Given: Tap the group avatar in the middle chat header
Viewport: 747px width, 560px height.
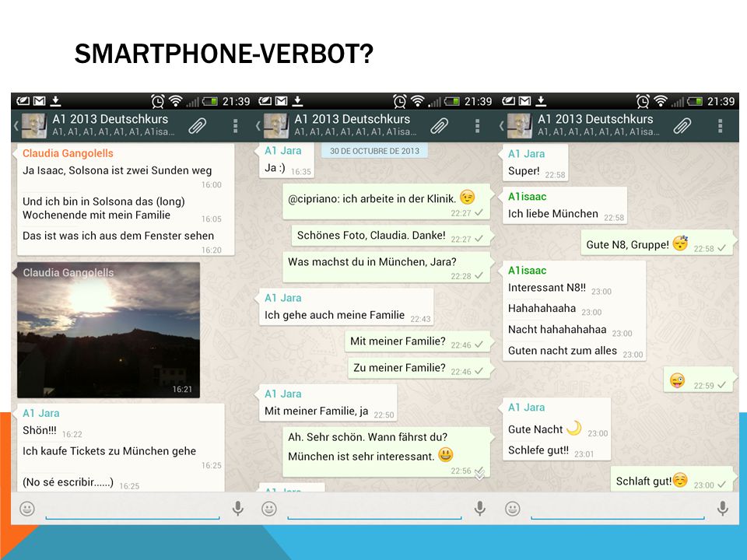Looking at the screenshot, I should 276,126.
